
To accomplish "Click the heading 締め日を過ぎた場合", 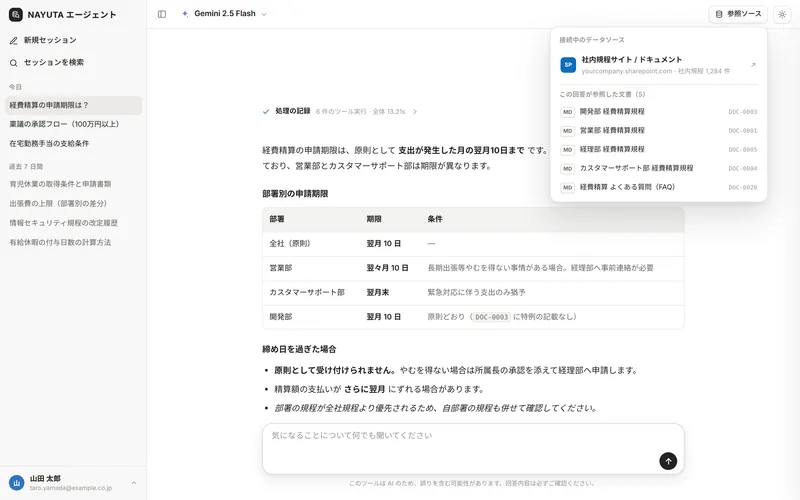I will coord(299,349).
